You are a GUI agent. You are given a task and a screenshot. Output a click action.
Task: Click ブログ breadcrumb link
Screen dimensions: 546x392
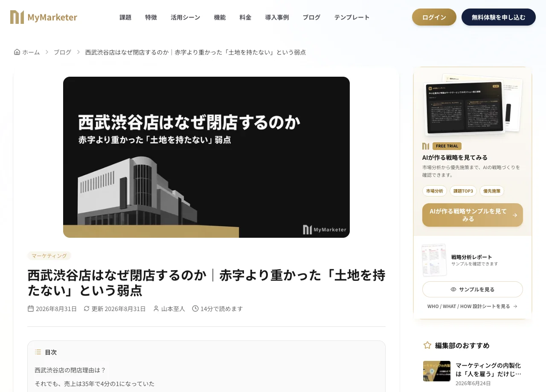(x=62, y=52)
